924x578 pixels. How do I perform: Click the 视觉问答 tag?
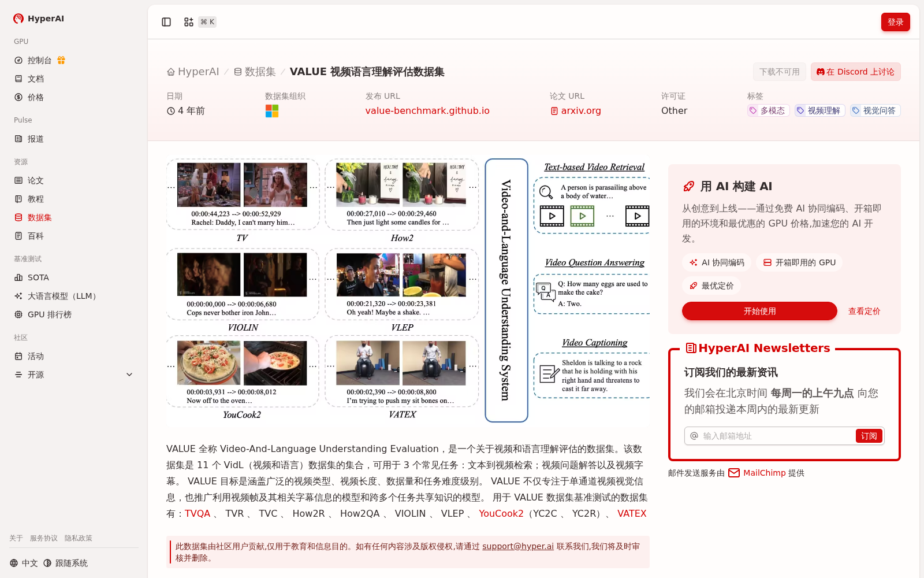875,110
